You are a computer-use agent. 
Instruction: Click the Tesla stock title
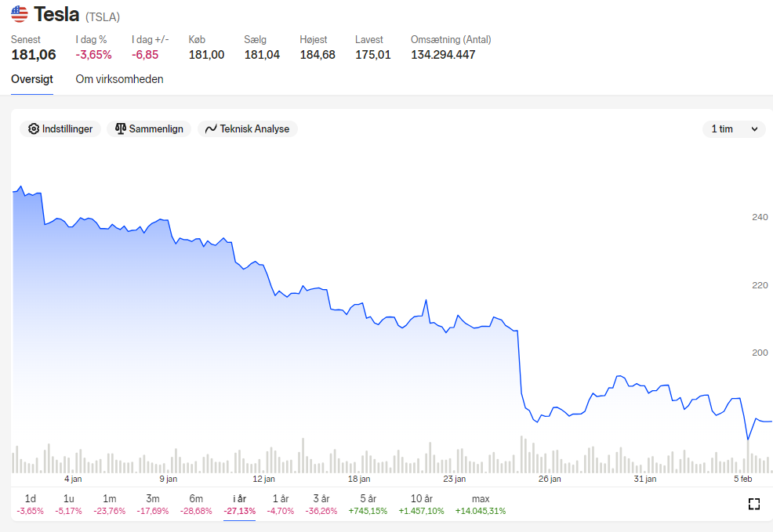56,14
